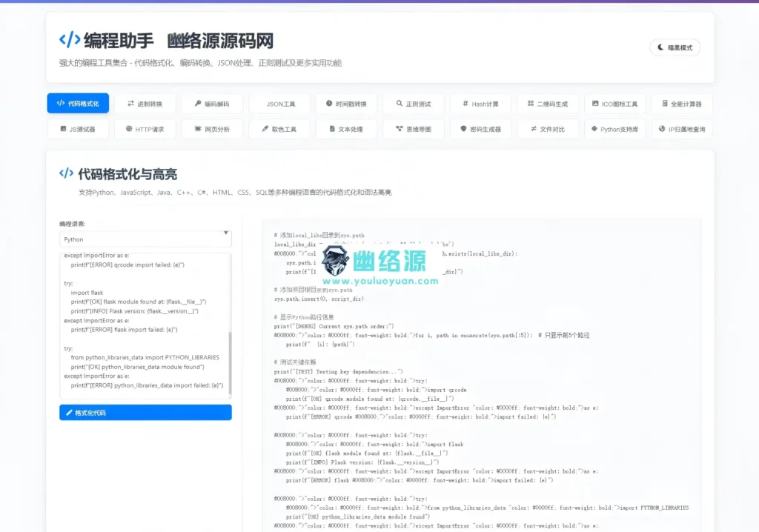
Task: Click the code icon beside 代码格式化与高亮 heading
Action: pyautogui.click(x=66, y=173)
